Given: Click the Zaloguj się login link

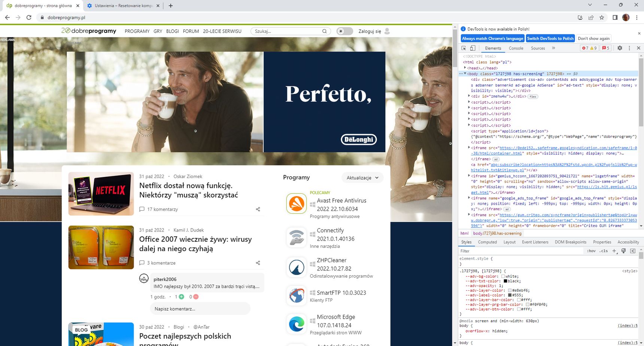Looking at the screenshot, I should (370, 31).
